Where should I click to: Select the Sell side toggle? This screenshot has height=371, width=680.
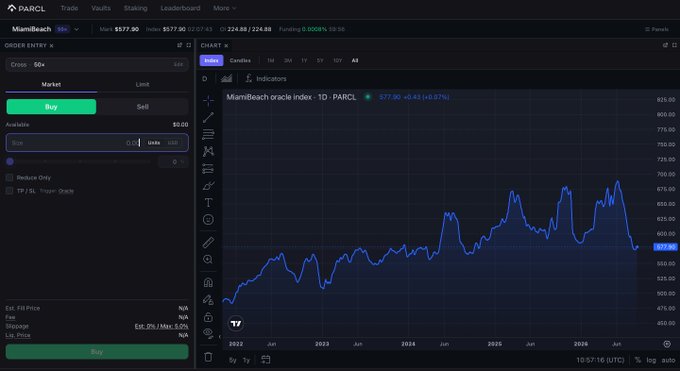(x=143, y=107)
